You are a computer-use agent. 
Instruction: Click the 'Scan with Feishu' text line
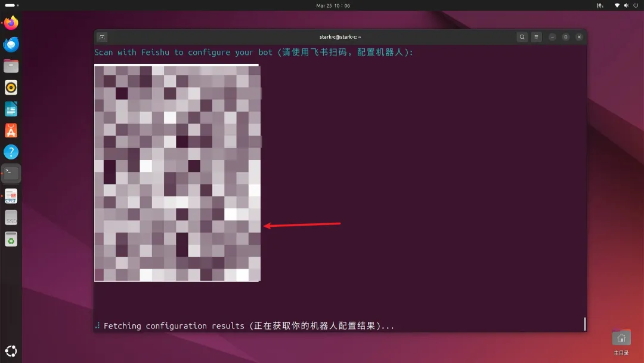click(254, 52)
